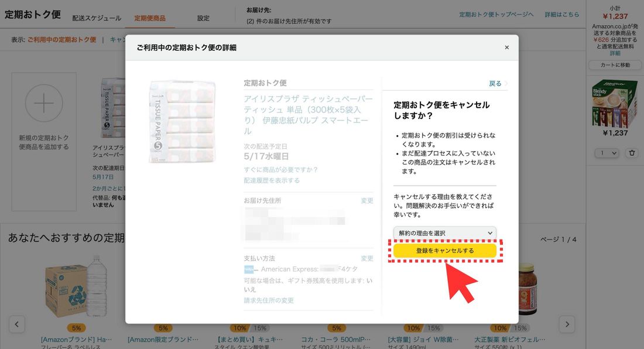This screenshot has width=644, height=349.
Task: Click the 5月17日 delivery date link behind dialog
Action: point(103,177)
